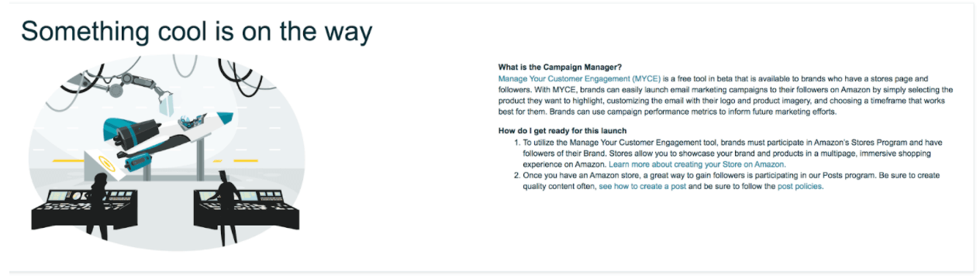Select the right control console
The image size is (980, 279).
coord(247,208)
